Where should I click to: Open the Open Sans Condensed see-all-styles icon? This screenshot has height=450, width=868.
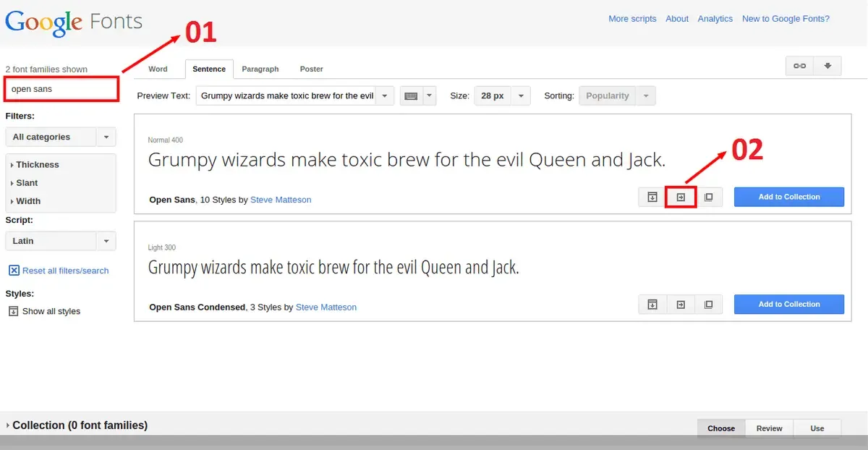coord(652,305)
